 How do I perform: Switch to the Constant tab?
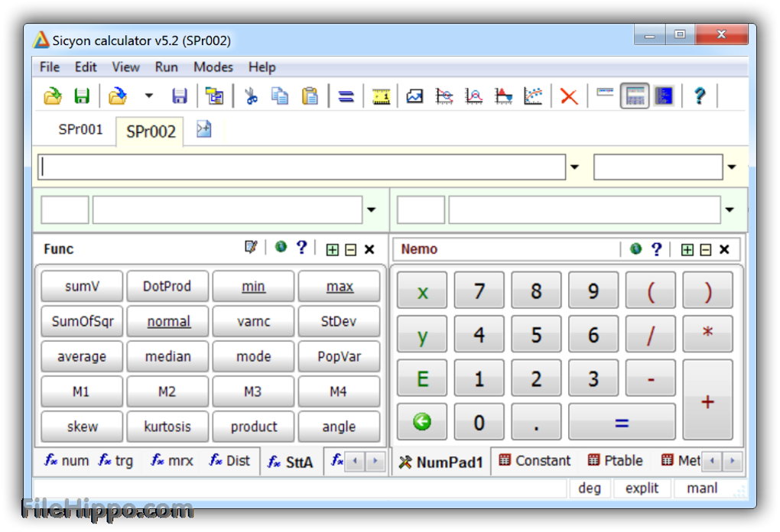(535, 461)
